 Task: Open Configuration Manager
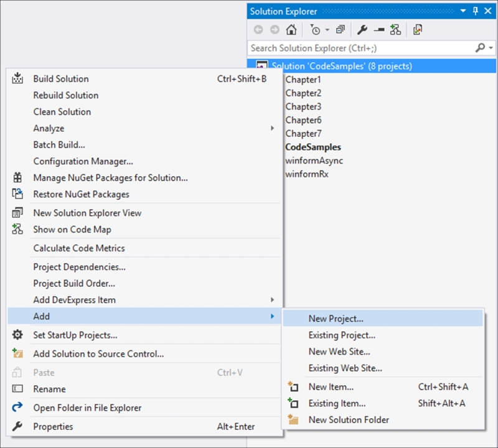pyautogui.click(x=83, y=161)
